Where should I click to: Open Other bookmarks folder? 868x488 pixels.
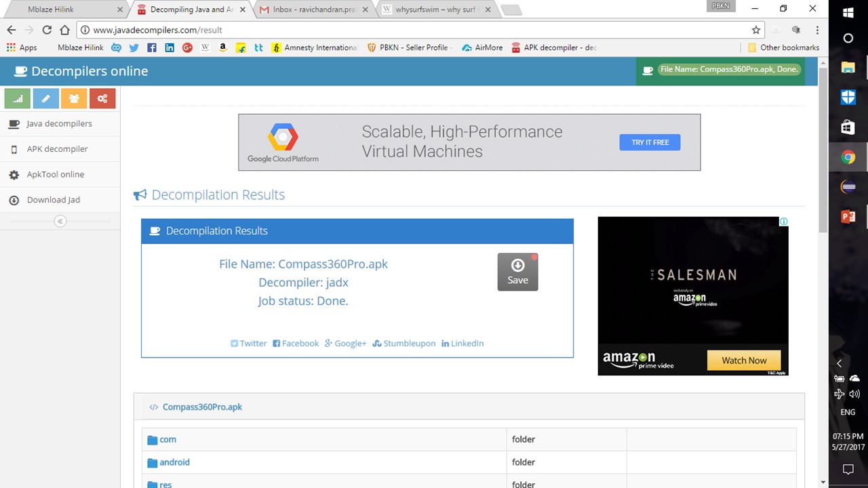pos(783,47)
